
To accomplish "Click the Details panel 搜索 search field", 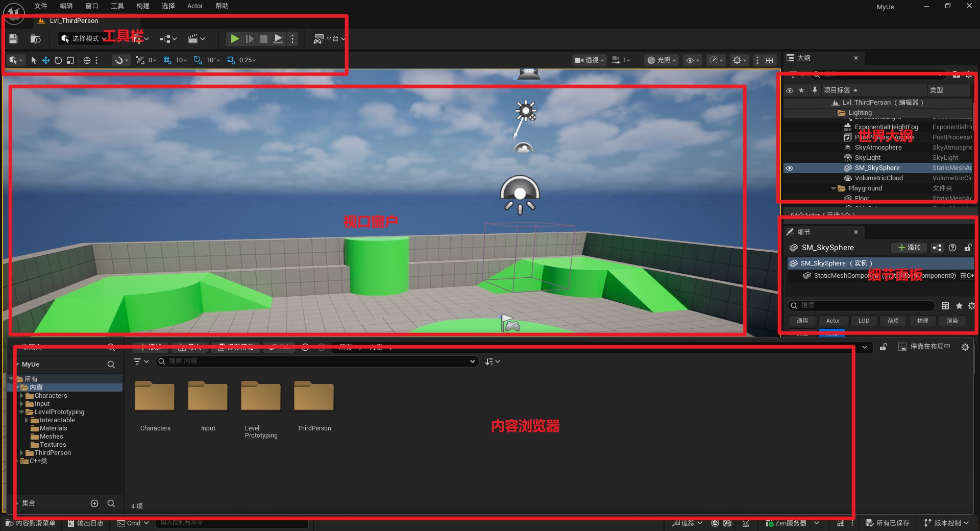I will (863, 305).
